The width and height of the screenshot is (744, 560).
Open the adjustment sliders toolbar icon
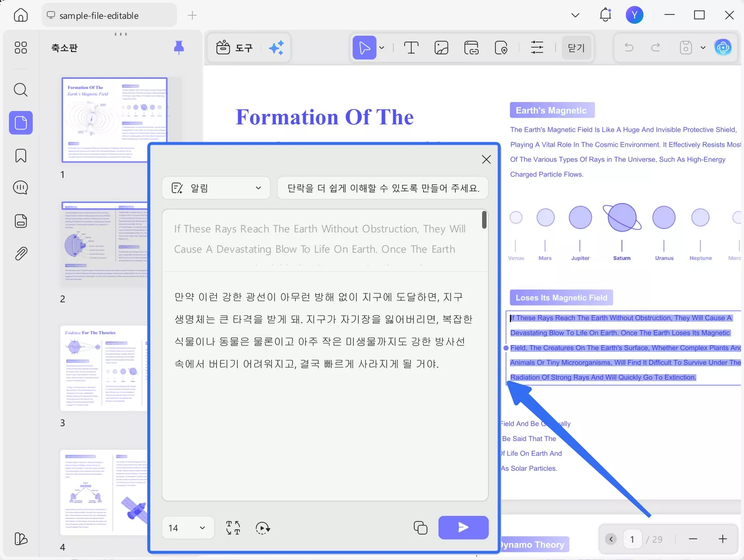point(537,47)
